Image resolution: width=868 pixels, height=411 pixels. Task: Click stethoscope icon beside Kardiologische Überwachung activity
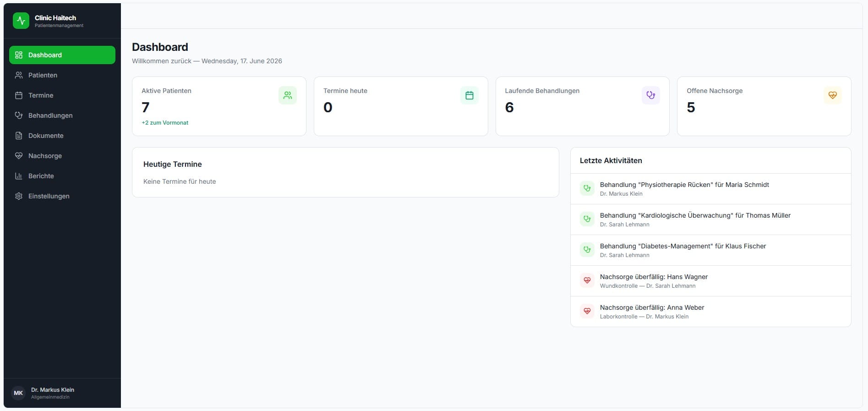tap(587, 219)
